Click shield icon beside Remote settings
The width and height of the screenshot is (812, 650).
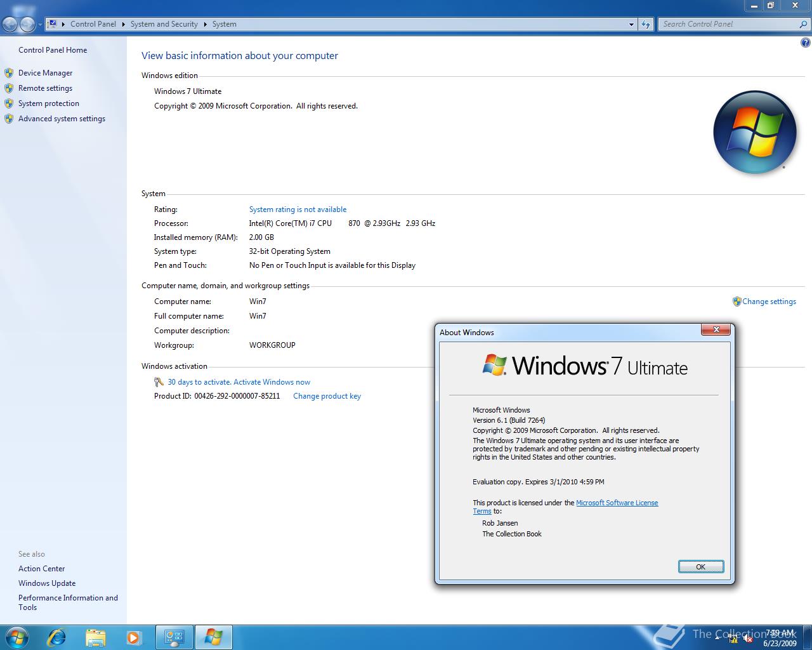tap(9, 88)
